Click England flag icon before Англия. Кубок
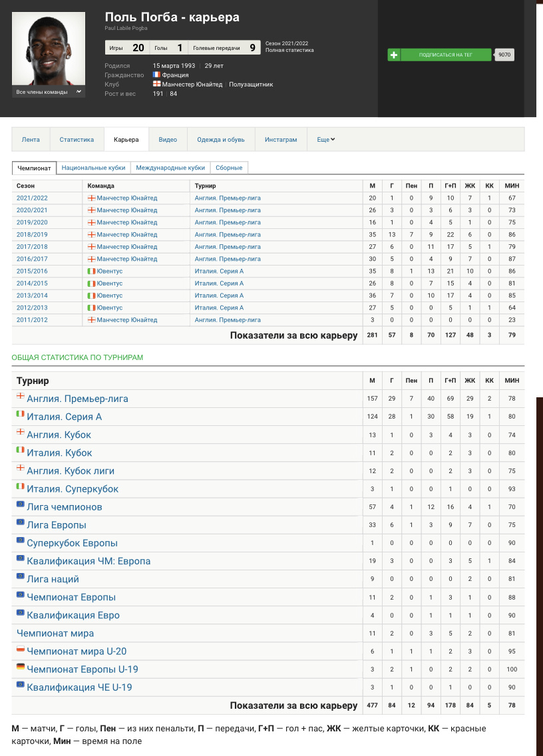The width and height of the screenshot is (543, 756). coord(20,431)
